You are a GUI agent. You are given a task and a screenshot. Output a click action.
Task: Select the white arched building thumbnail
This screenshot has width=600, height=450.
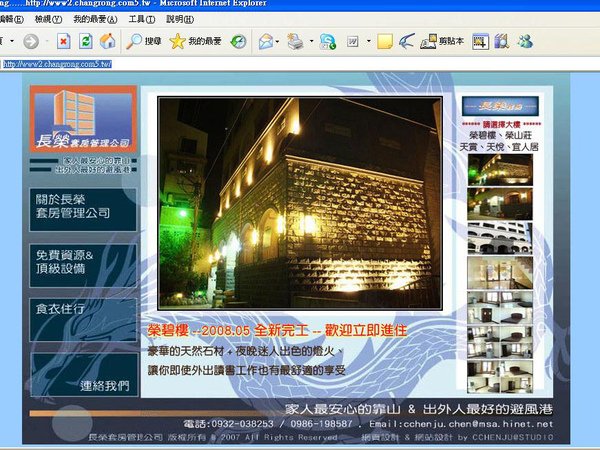click(500, 238)
